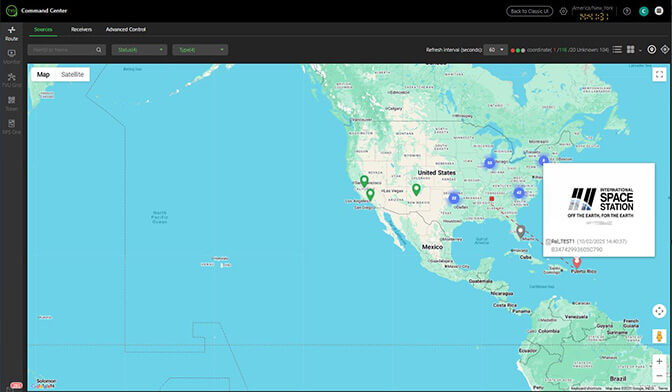
Task: Open the Route section in sidebar
Action: click(x=12, y=33)
